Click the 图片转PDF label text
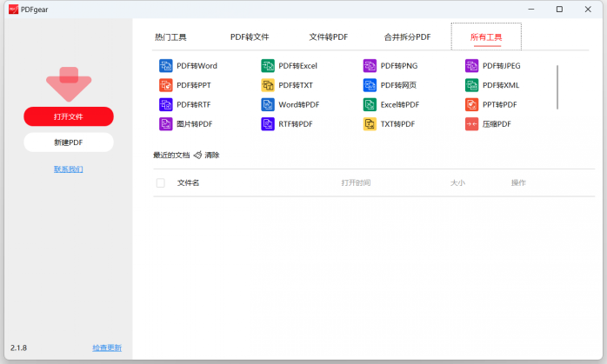Viewport: 607px width, 364px height. pyautogui.click(x=194, y=123)
